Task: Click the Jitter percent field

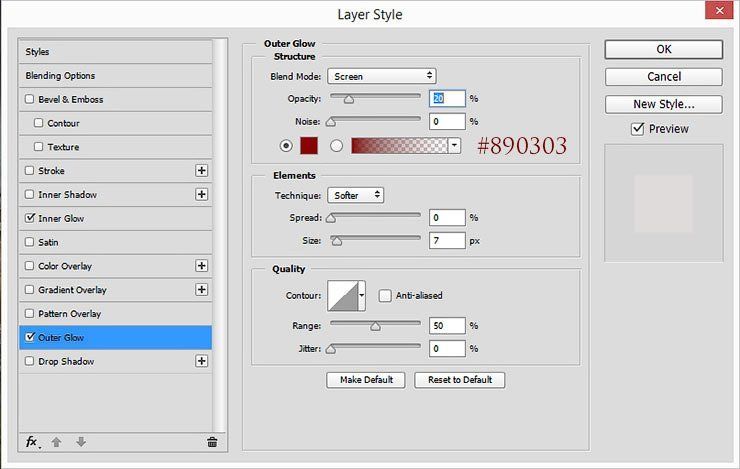Action: point(447,349)
